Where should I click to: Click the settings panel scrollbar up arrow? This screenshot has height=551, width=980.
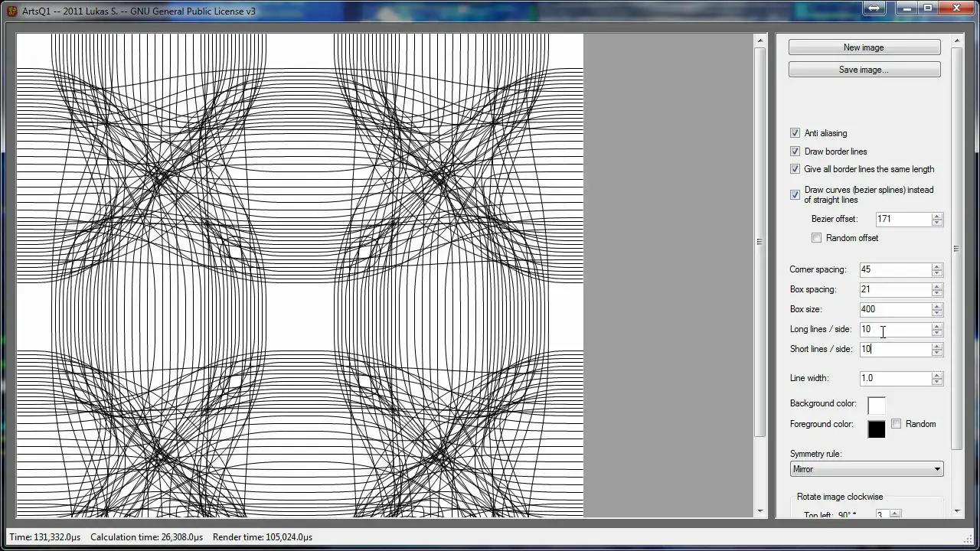(x=957, y=41)
